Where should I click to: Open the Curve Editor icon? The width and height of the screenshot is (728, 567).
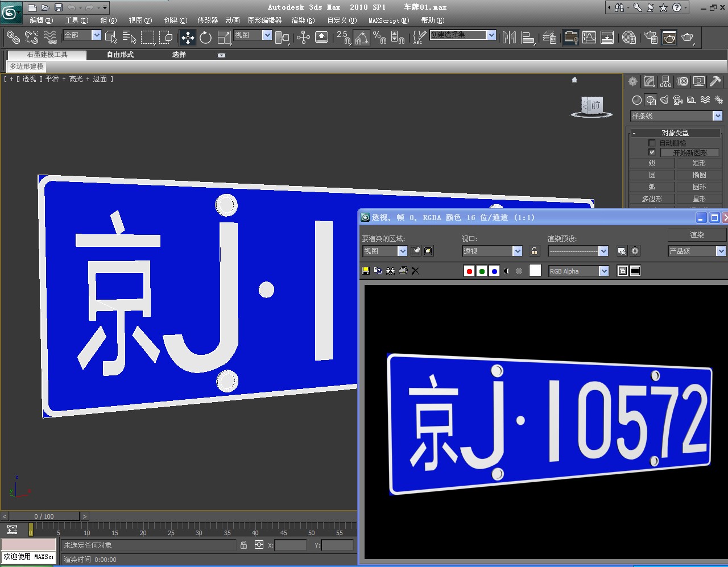coord(570,38)
